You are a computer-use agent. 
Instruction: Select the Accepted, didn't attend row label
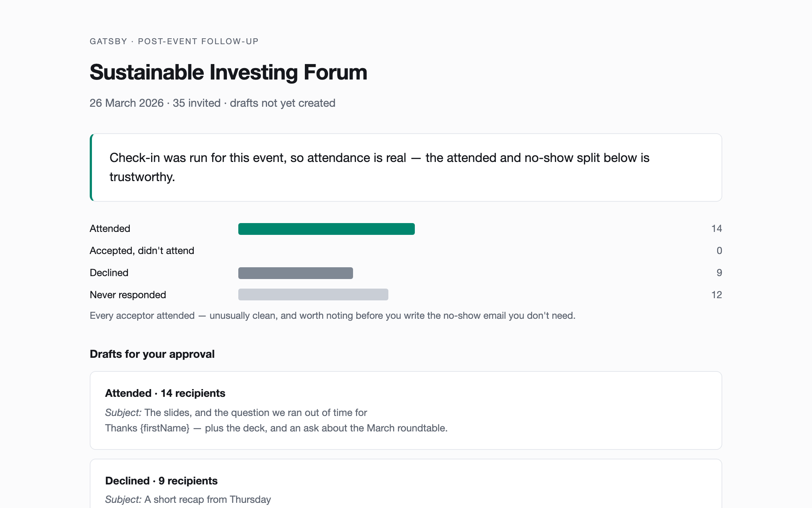click(x=142, y=251)
